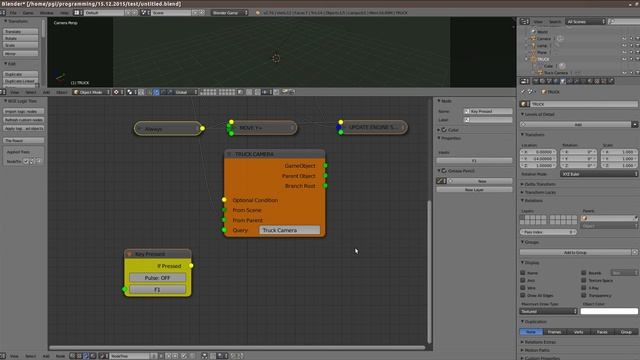Open Help menu
The height and width of the screenshot is (360, 640).
point(64,13)
